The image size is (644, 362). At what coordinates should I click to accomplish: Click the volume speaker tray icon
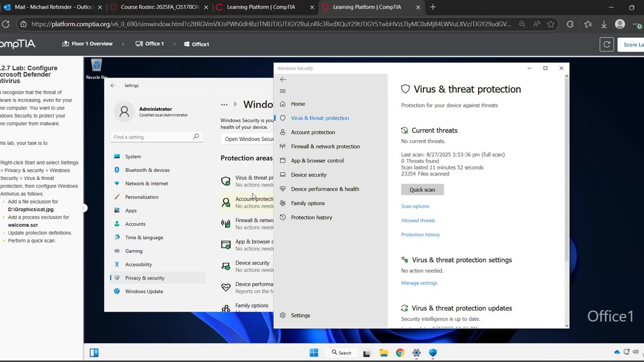[636, 352]
